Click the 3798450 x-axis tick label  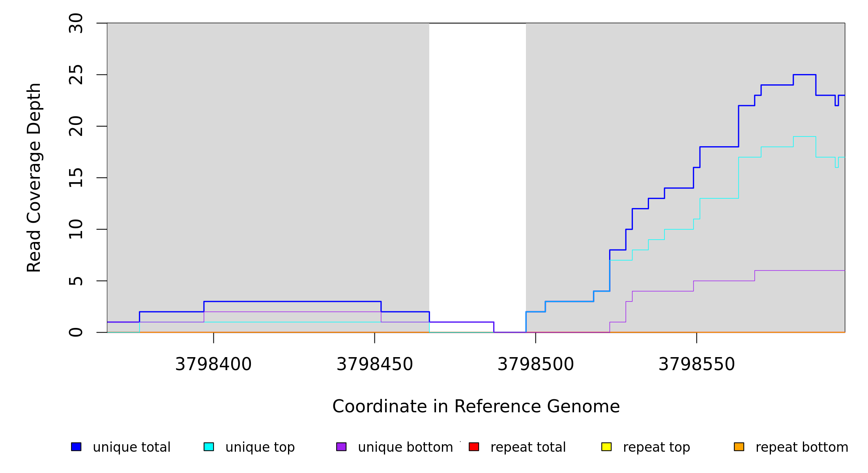374,364
